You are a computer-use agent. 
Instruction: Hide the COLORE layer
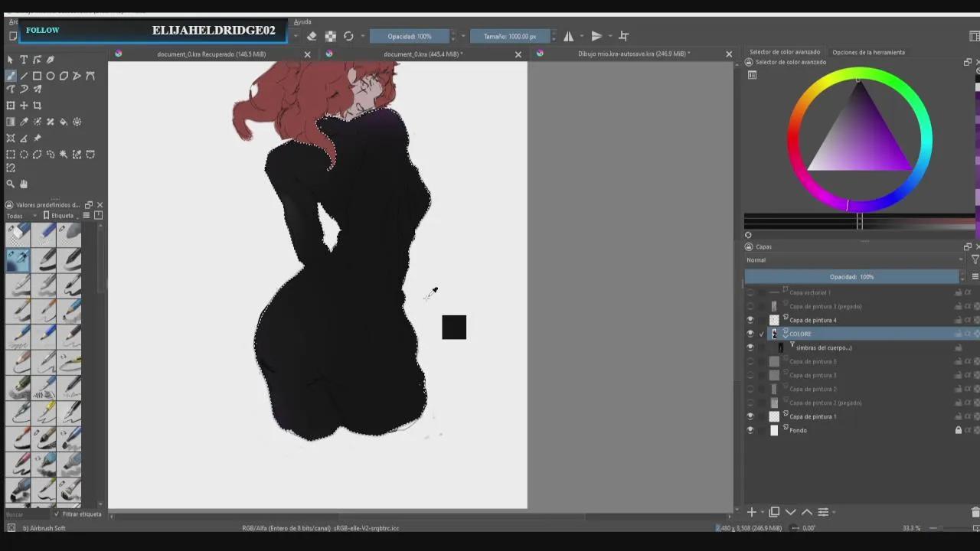click(750, 334)
